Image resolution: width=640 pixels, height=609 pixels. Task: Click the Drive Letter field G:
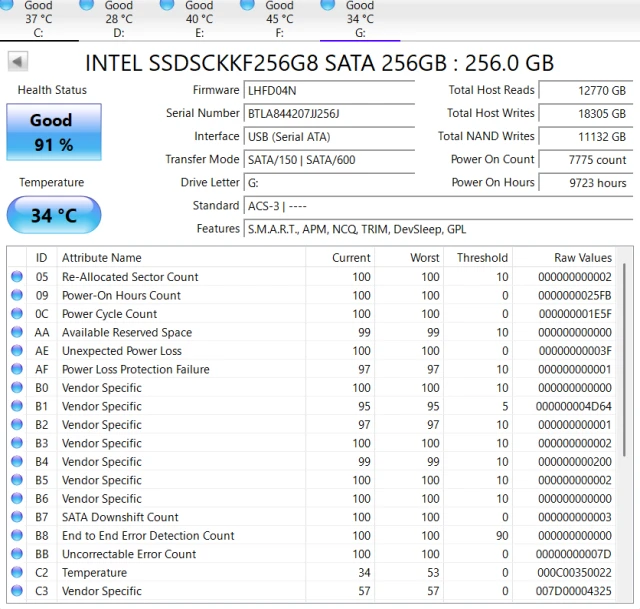pyautogui.click(x=329, y=182)
